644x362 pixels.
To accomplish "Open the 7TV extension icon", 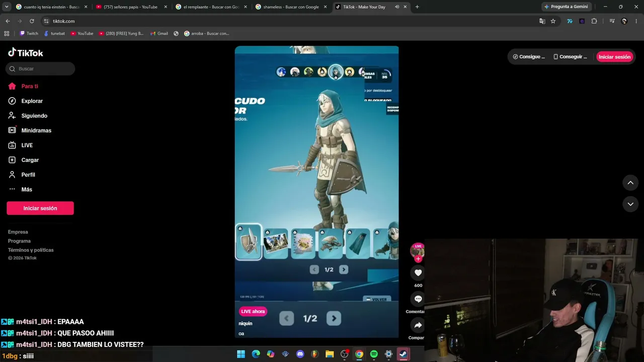I will coord(570,21).
